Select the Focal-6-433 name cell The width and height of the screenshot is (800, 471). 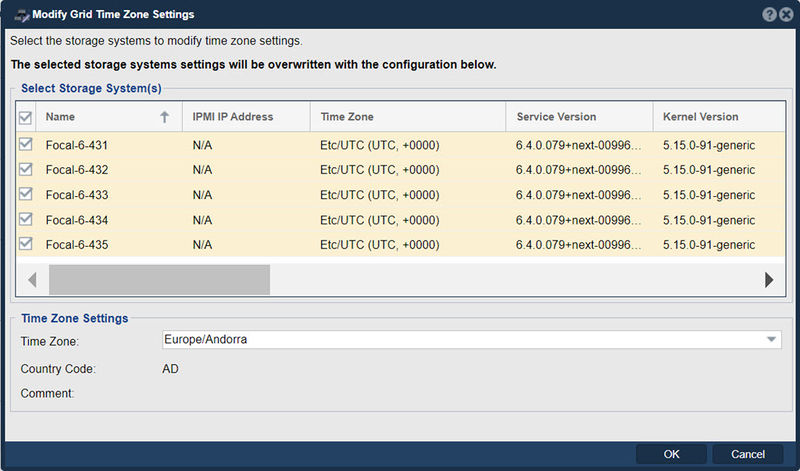pyautogui.click(x=77, y=195)
